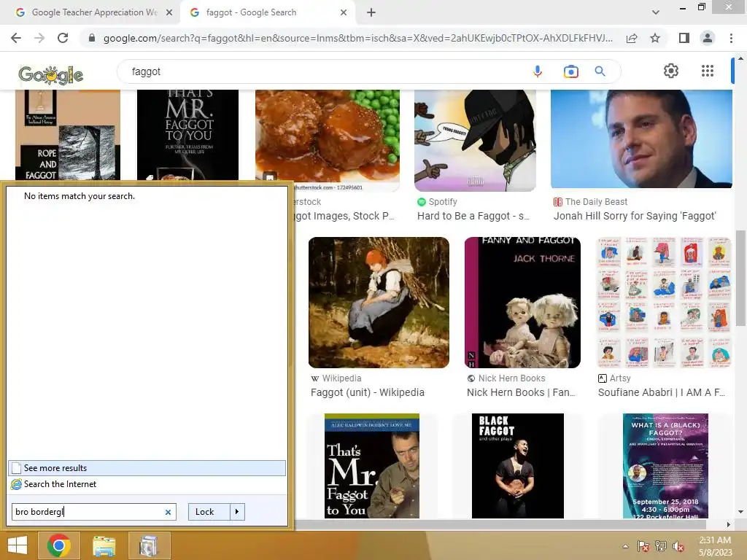
Task: Open the Artsy illustration grid thumbnail
Action: pos(664,303)
